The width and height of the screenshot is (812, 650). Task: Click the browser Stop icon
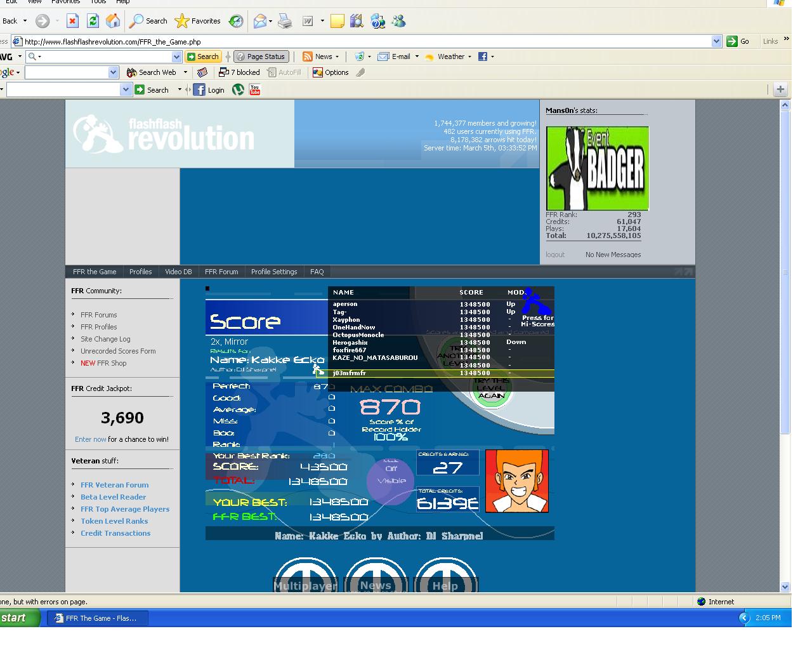tap(72, 21)
